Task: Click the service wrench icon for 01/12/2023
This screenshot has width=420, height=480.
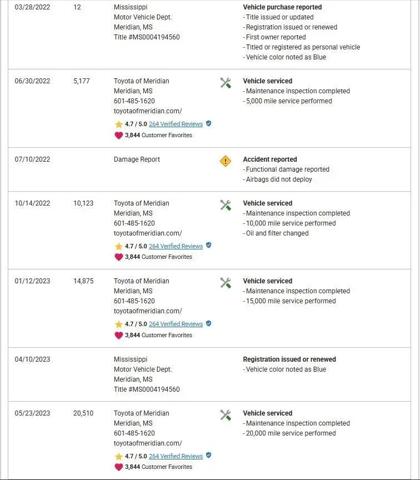Action: [226, 283]
